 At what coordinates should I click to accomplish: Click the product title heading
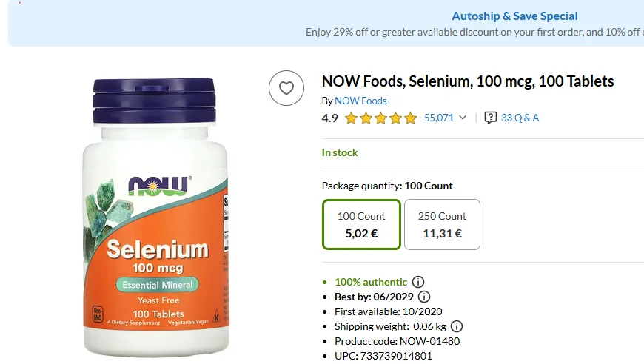[468, 81]
